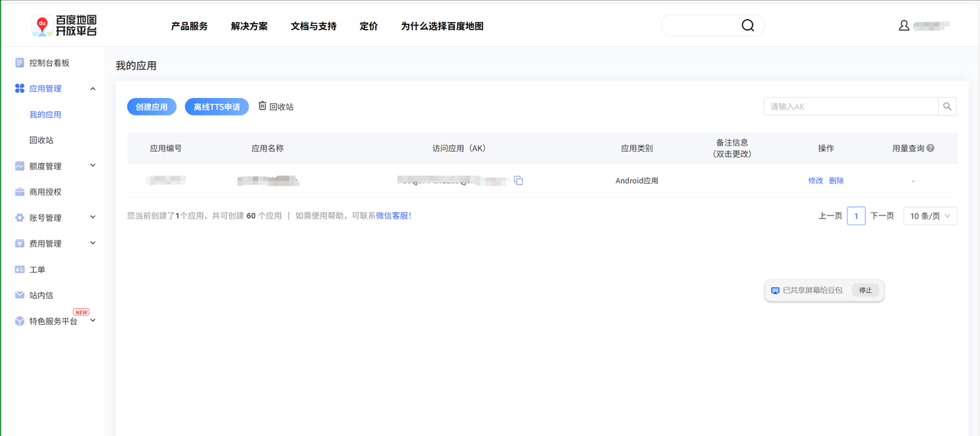
Task: Focus the top bar search input
Action: tap(701, 25)
